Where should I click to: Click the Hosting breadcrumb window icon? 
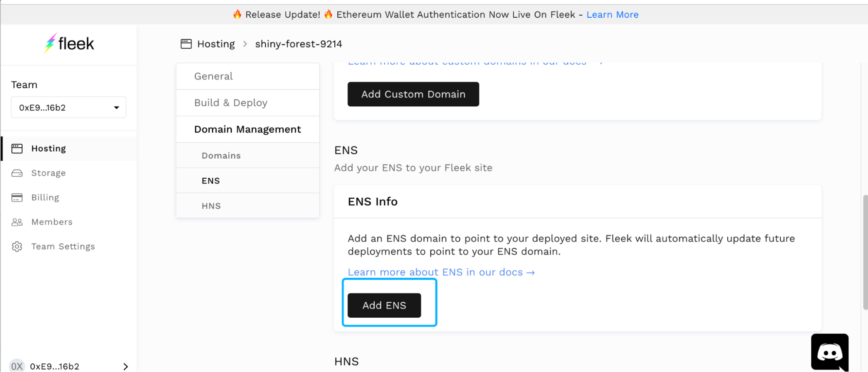[x=186, y=44]
